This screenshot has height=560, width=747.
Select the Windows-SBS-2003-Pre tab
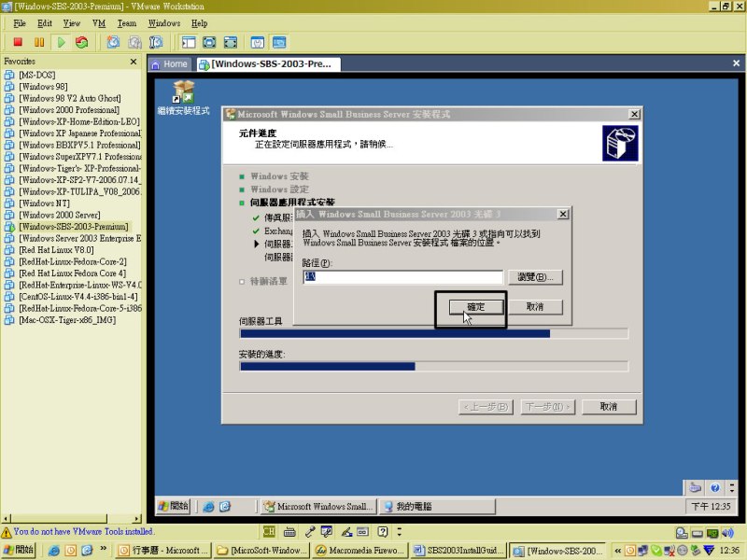268,64
